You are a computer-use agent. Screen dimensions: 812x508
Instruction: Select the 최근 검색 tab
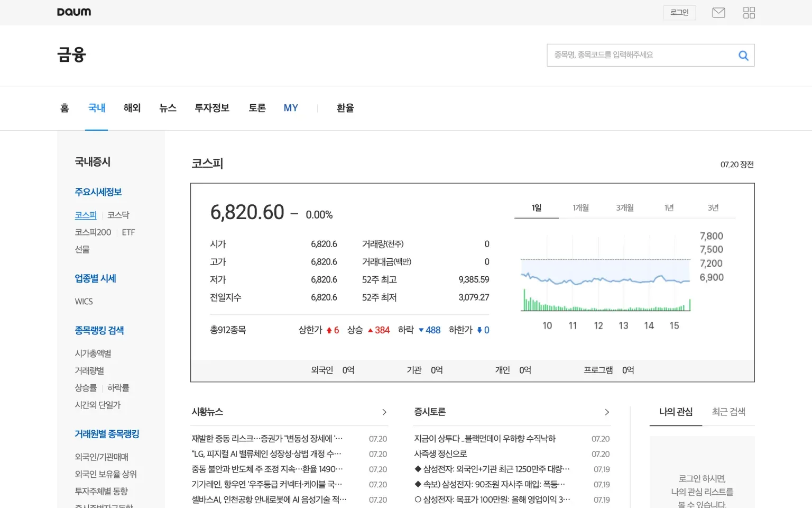point(728,412)
